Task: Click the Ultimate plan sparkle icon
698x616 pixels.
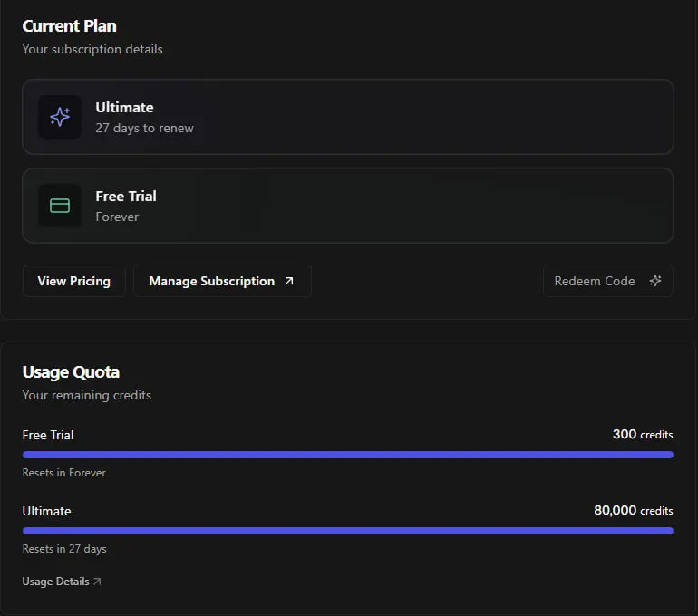Action: click(x=60, y=117)
